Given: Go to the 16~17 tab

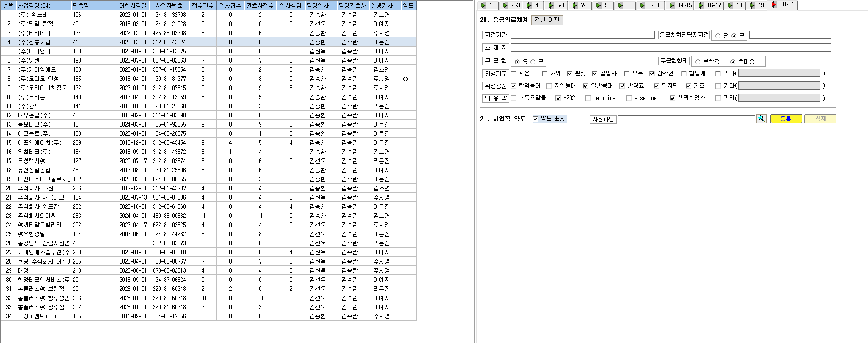Looking at the screenshot, I should (x=710, y=5).
